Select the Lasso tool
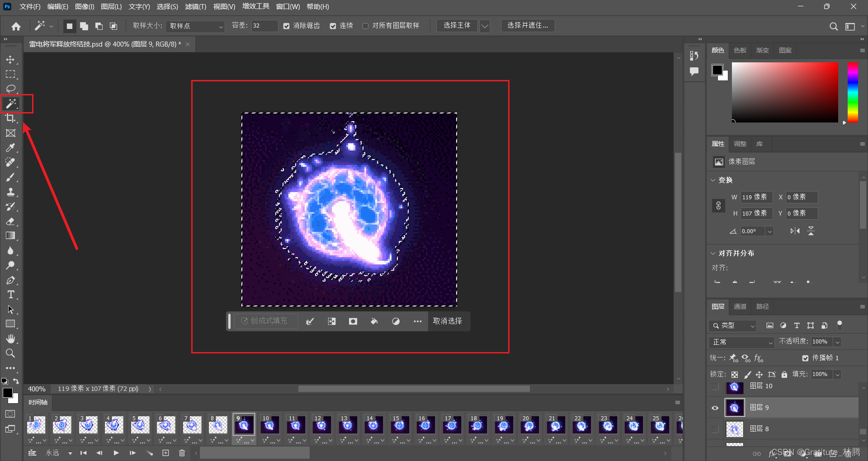Image resolution: width=868 pixels, height=461 pixels. point(10,89)
